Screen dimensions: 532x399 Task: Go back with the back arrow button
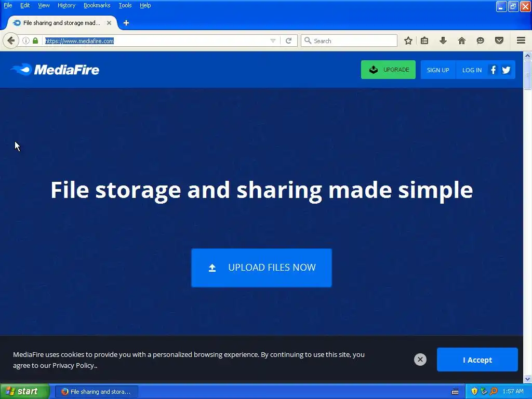coord(11,41)
